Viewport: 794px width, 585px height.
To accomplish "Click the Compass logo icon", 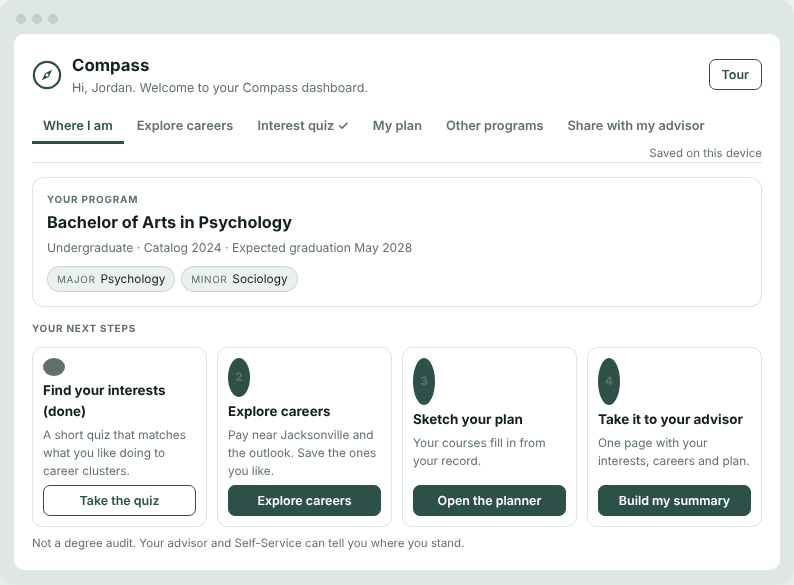I will click(47, 75).
